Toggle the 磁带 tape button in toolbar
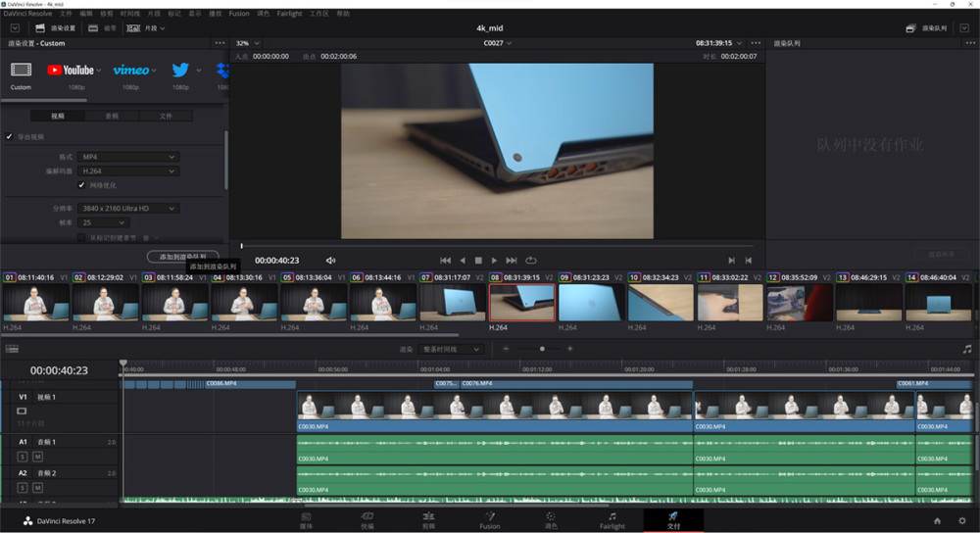 pyautogui.click(x=103, y=28)
